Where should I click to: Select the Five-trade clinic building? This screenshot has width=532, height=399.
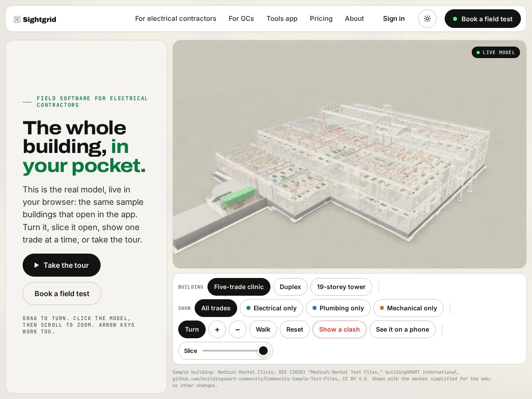pyautogui.click(x=239, y=287)
